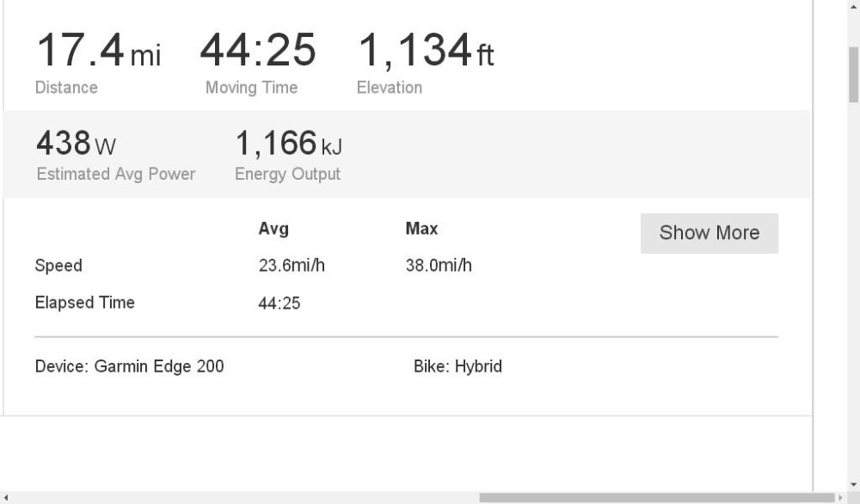This screenshot has width=860, height=504.
Task: Select the Elapsed Time row
Action: [x=83, y=303]
